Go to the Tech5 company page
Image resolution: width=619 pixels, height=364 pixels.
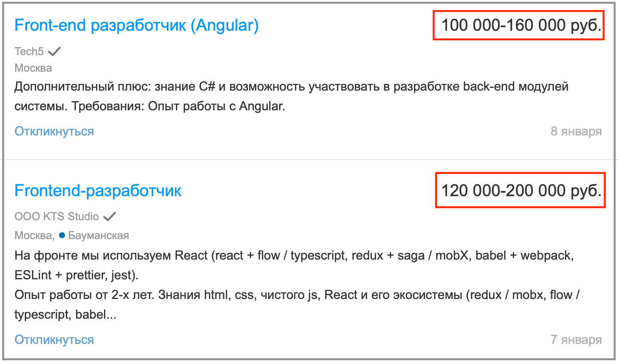(x=29, y=51)
